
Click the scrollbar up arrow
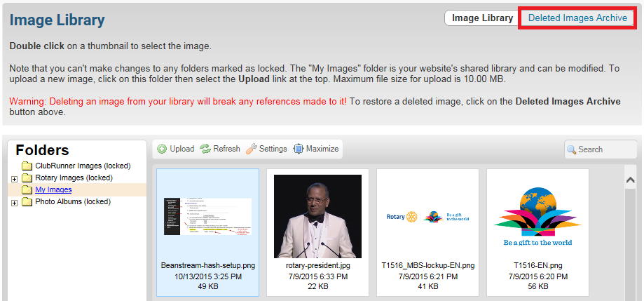[x=631, y=181]
